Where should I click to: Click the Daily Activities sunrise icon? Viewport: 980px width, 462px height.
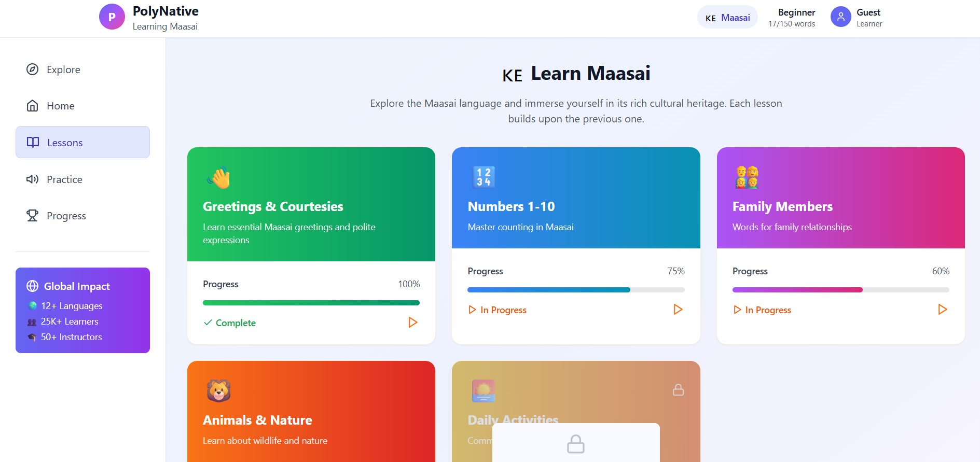[484, 391]
